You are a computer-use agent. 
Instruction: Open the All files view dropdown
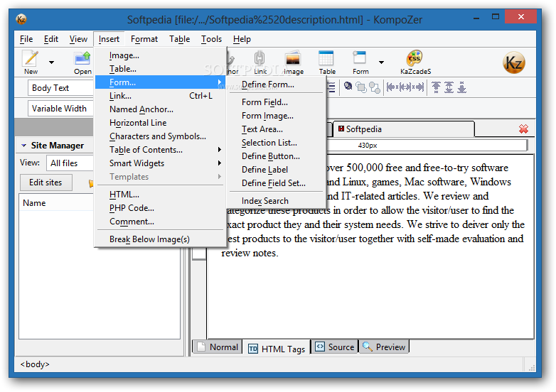[x=70, y=163]
